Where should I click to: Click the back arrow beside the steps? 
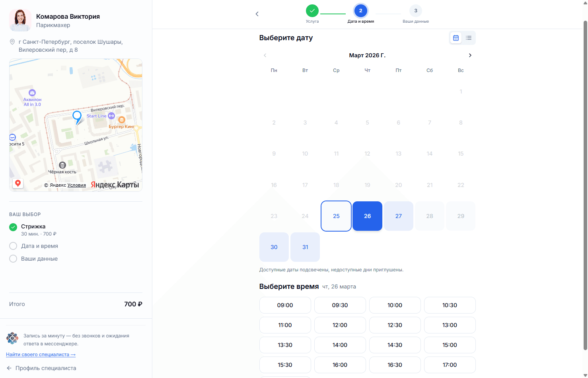tap(257, 14)
